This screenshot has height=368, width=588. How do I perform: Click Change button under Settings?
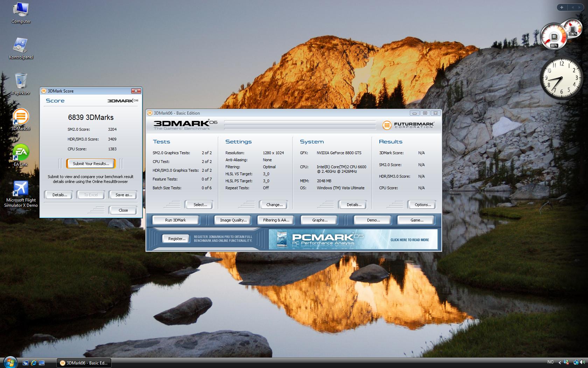pyautogui.click(x=274, y=205)
